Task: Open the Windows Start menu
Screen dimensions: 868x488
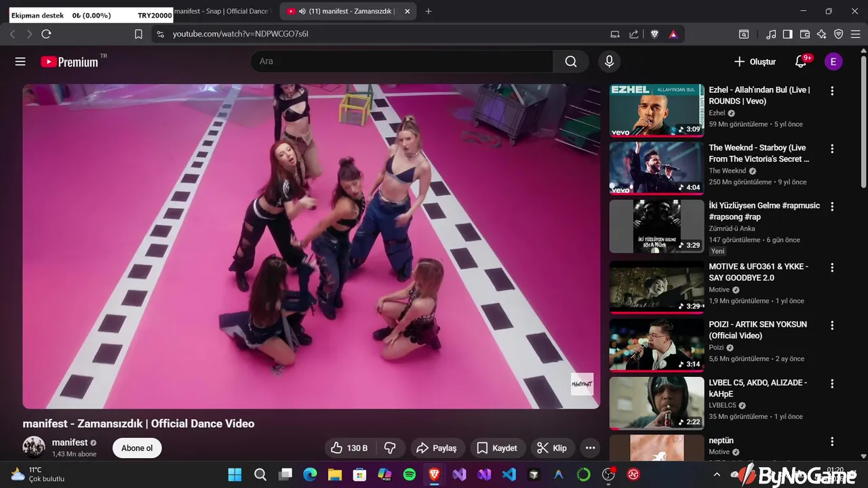Action: click(235, 474)
